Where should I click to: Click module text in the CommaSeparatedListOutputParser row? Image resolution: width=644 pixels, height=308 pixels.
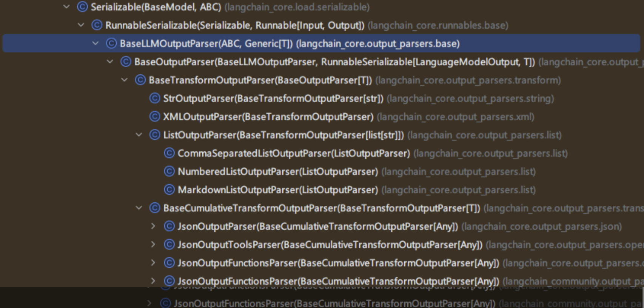click(491, 153)
